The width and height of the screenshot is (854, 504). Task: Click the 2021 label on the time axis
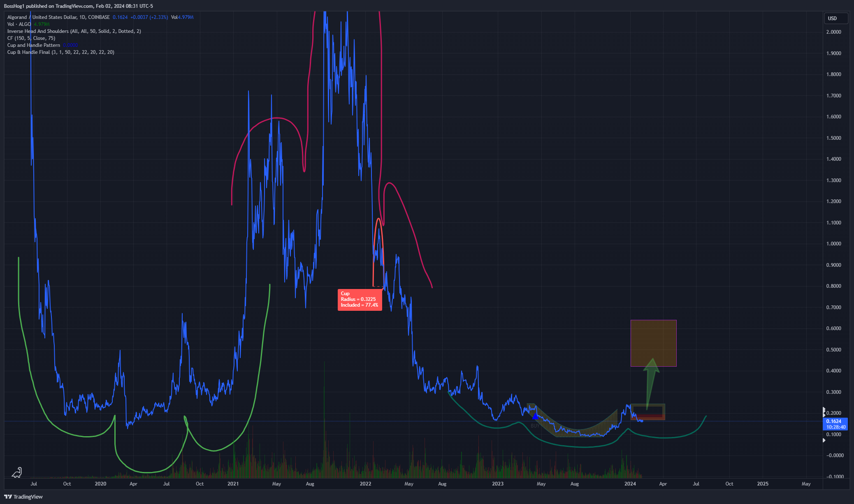[233, 484]
